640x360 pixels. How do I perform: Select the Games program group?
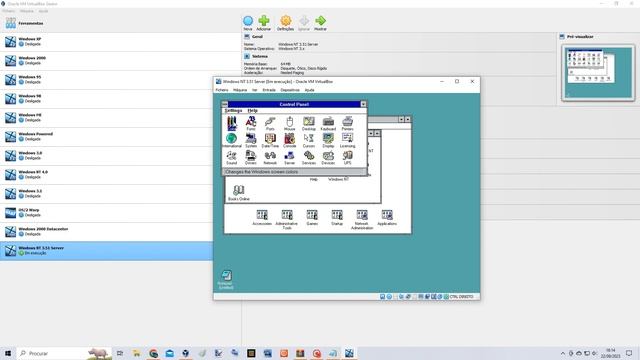tap(312, 218)
